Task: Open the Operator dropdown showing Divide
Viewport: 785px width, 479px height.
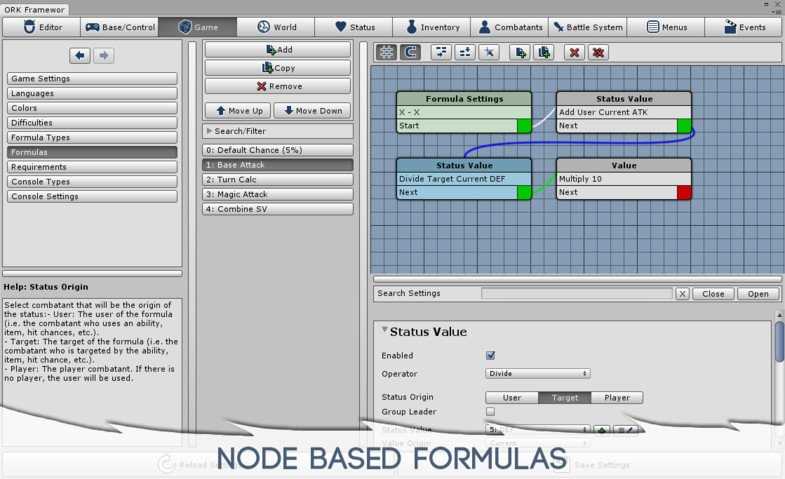Action: tap(538, 373)
